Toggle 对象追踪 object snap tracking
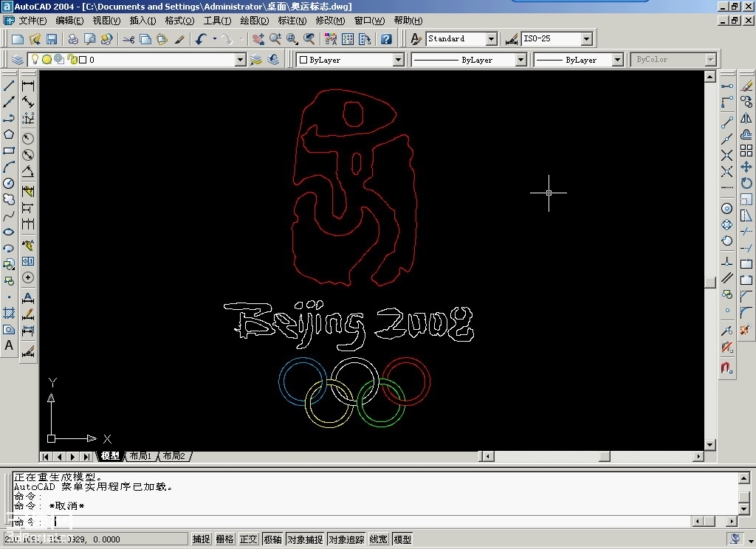This screenshot has height=549, width=756. pyautogui.click(x=347, y=539)
